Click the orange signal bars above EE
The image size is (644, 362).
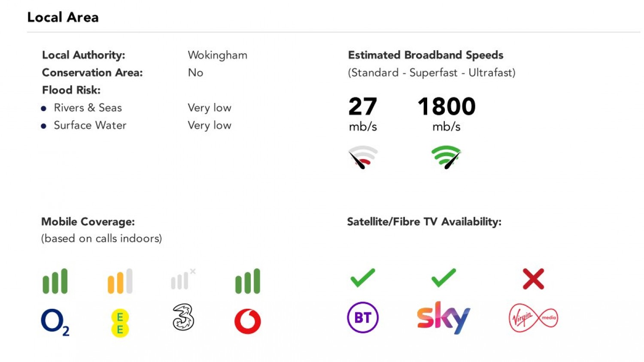(x=120, y=281)
